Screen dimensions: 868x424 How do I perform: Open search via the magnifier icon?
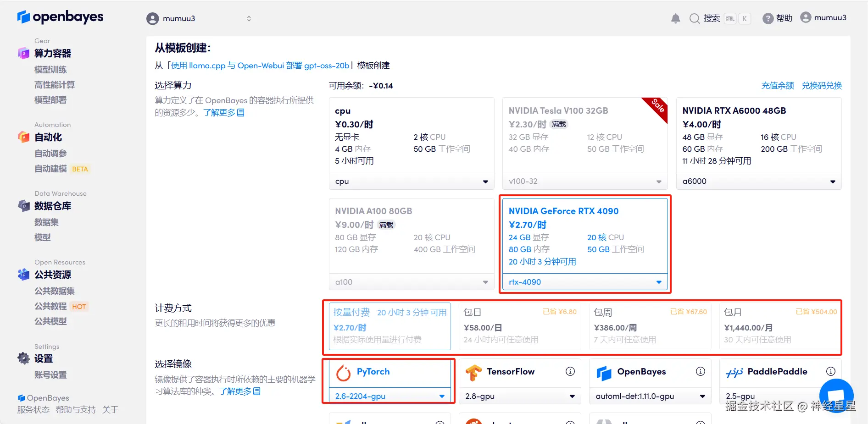tap(695, 18)
